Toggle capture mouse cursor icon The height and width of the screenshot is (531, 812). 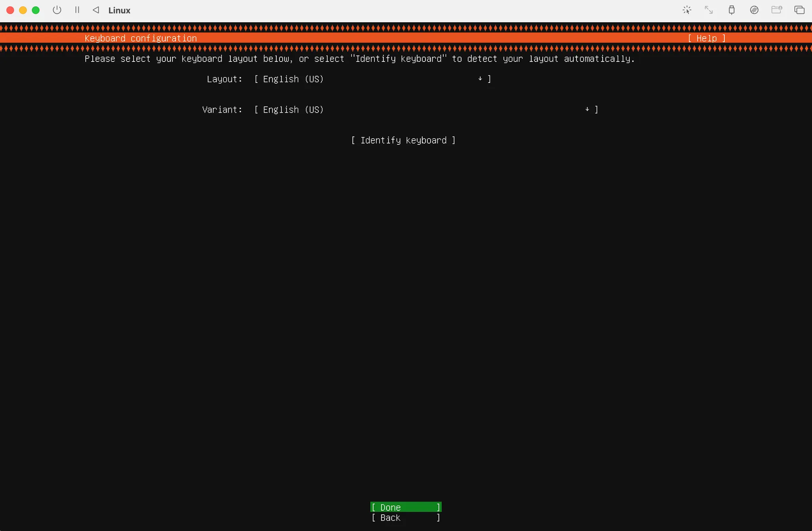pyautogui.click(x=687, y=10)
